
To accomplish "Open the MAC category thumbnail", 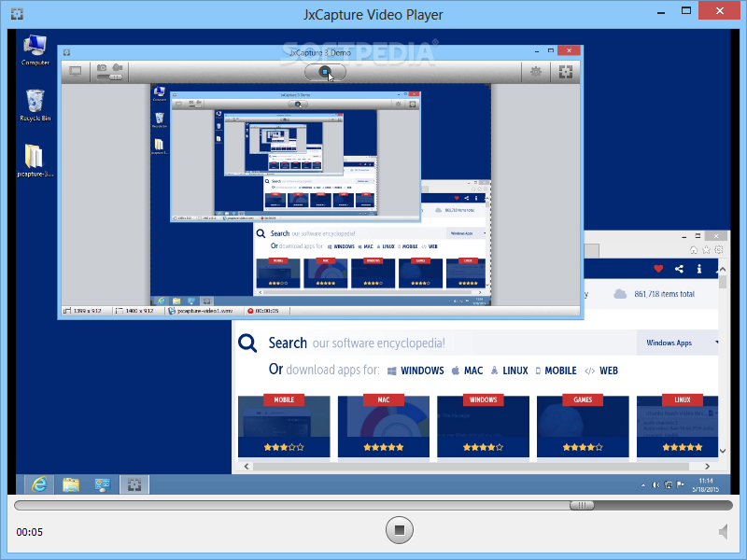I will [x=384, y=426].
